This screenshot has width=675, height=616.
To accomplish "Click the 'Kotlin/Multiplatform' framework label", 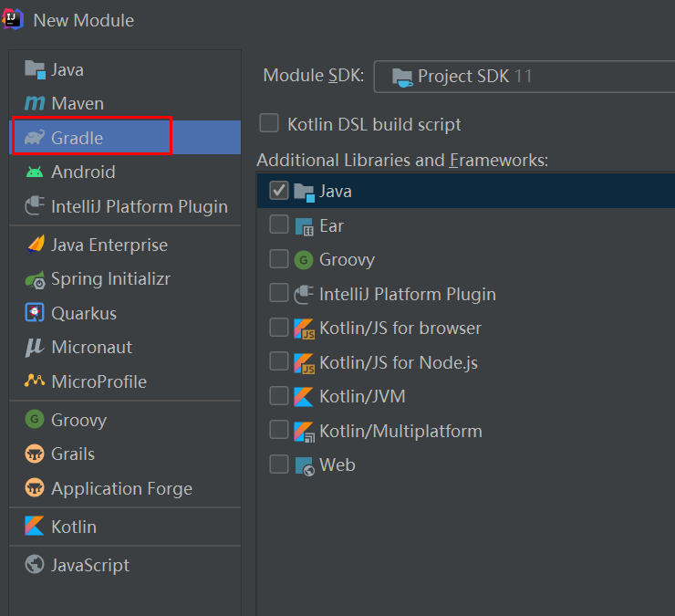I will [400, 431].
